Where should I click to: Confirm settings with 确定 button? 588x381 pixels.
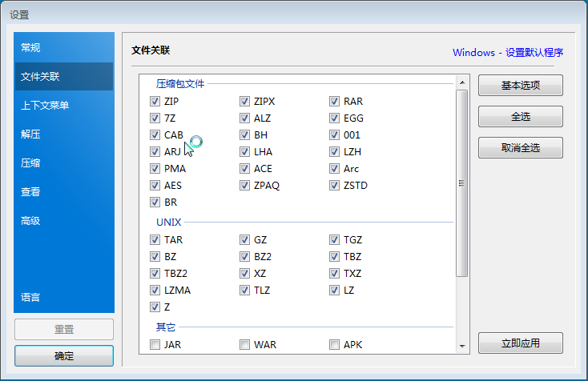click(64, 356)
